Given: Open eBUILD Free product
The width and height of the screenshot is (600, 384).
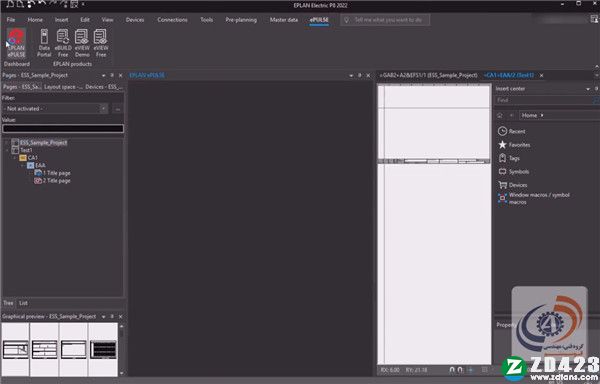Looking at the screenshot, I should 63,43.
